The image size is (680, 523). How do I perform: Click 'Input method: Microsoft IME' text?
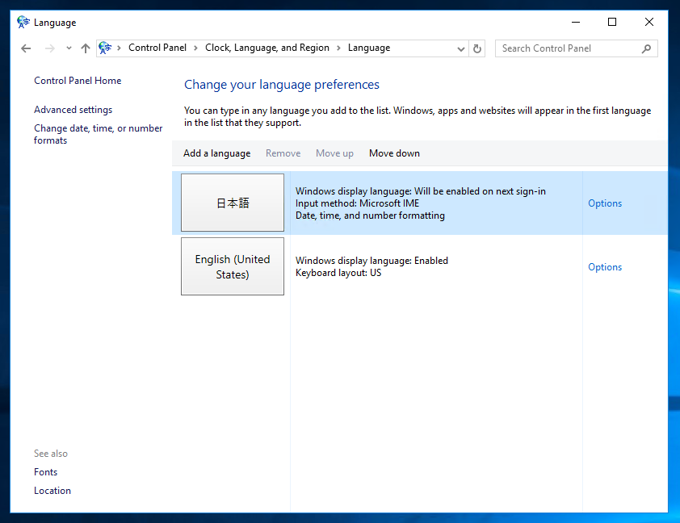point(357,203)
